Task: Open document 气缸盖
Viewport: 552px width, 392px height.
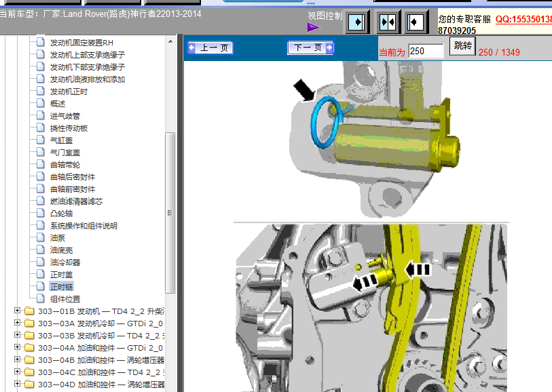Action: click(61, 140)
